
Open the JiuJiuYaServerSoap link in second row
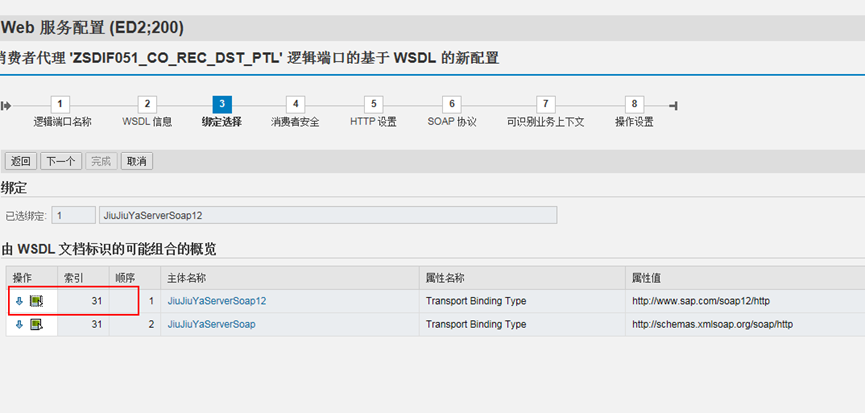(211, 324)
